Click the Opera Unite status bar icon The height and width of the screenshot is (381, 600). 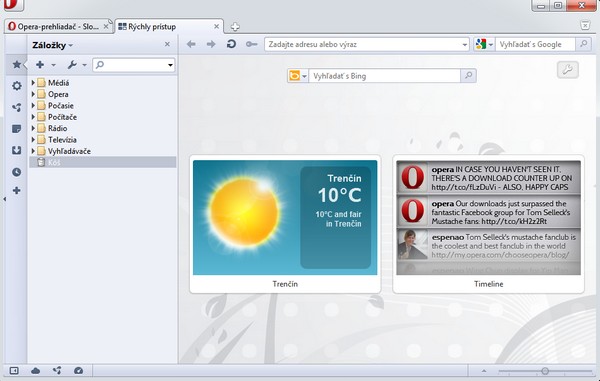click(57, 371)
